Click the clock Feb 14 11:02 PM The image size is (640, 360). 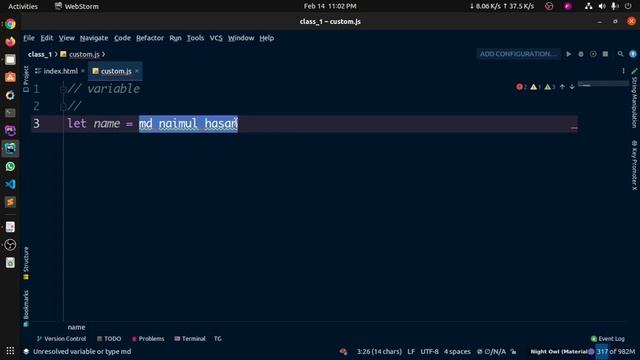[x=330, y=6]
